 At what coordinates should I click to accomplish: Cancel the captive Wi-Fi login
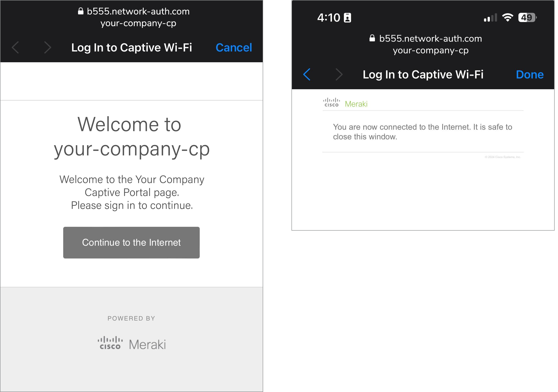pos(233,48)
